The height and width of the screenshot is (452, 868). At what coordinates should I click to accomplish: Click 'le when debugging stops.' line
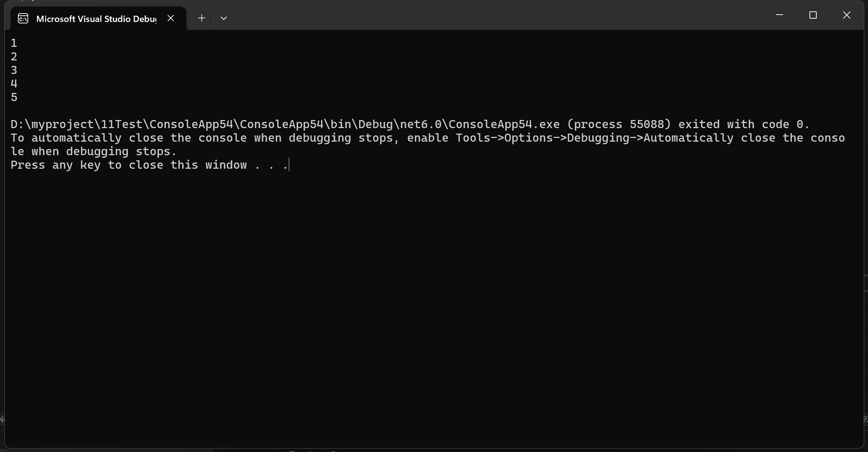pos(94,152)
